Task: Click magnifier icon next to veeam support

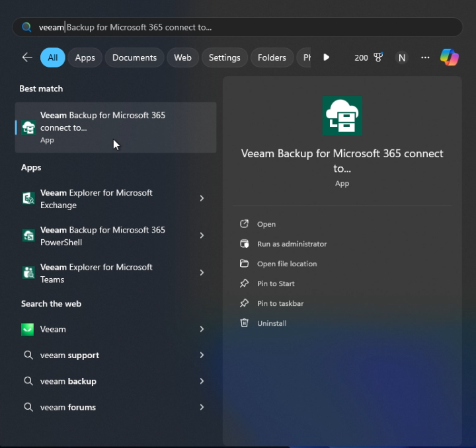Action: click(28, 355)
